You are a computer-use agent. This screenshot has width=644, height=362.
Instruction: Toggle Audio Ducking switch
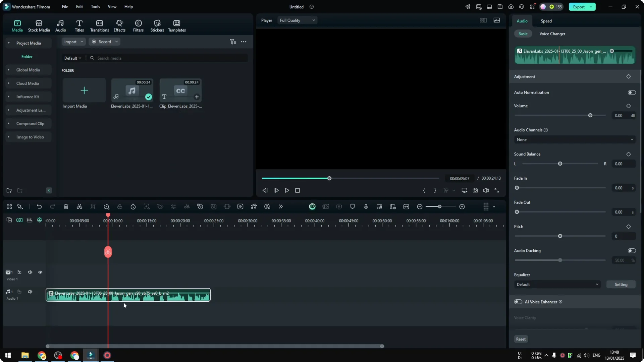click(632, 251)
